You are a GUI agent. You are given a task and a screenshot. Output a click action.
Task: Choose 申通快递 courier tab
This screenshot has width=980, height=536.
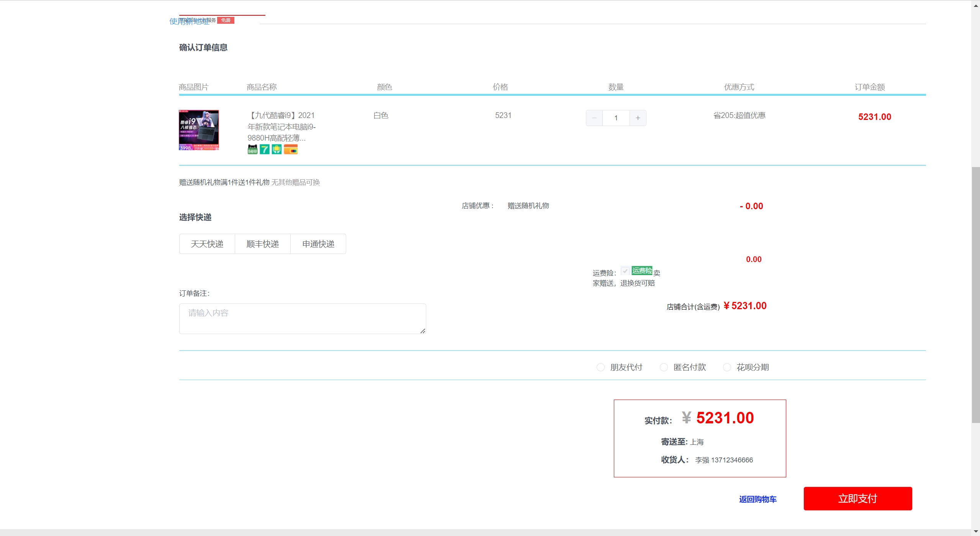(x=318, y=244)
